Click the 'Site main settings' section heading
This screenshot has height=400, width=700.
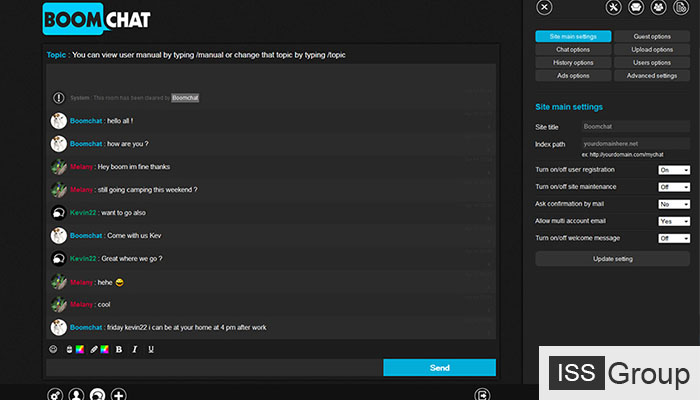(x=569, y=107)
